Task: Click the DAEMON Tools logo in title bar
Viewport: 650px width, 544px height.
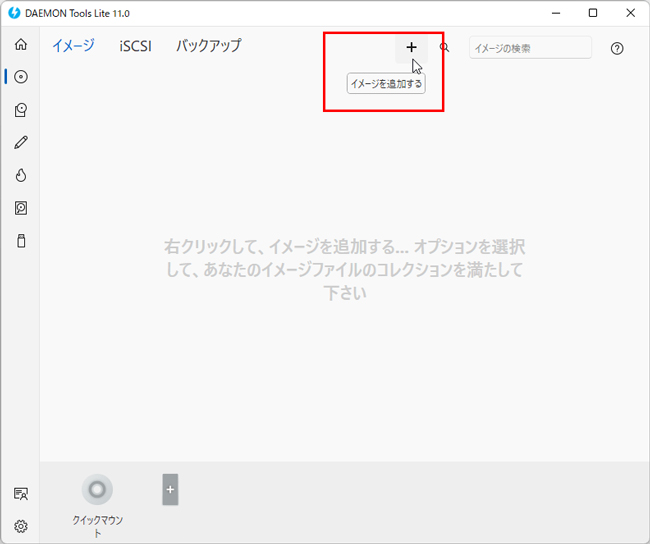Action: 14,13
